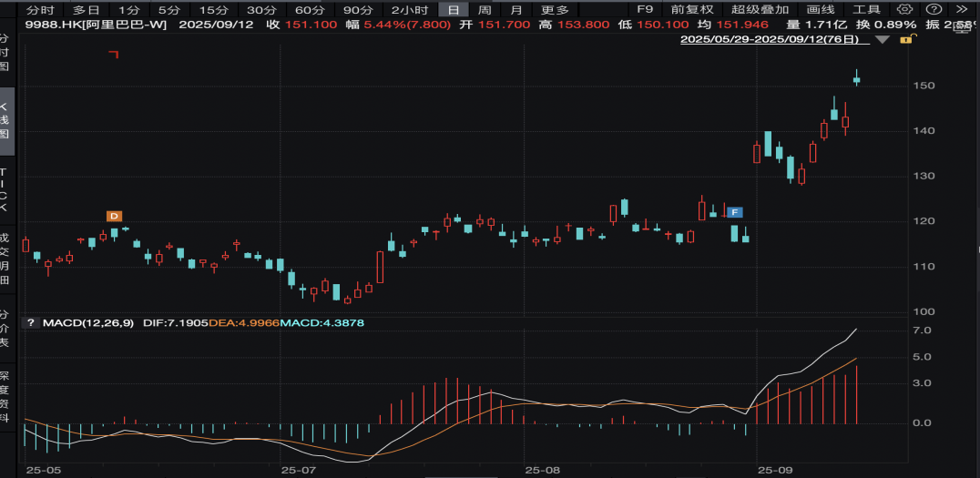Select the 15分 period tab

click(214, 9)
